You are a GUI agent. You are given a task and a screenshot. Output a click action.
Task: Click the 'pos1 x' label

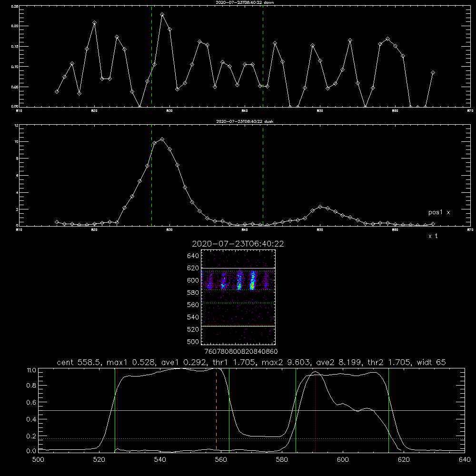click(439, 212)
